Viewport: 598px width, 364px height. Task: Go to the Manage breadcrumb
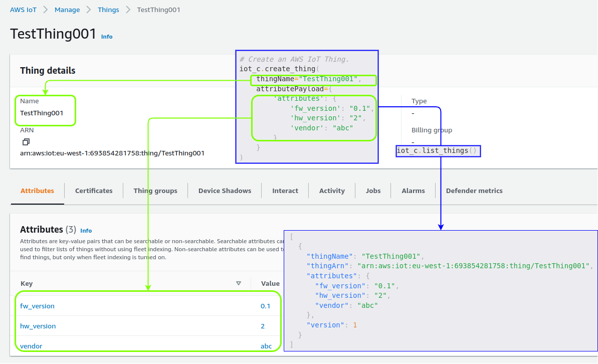click(67, 10)
